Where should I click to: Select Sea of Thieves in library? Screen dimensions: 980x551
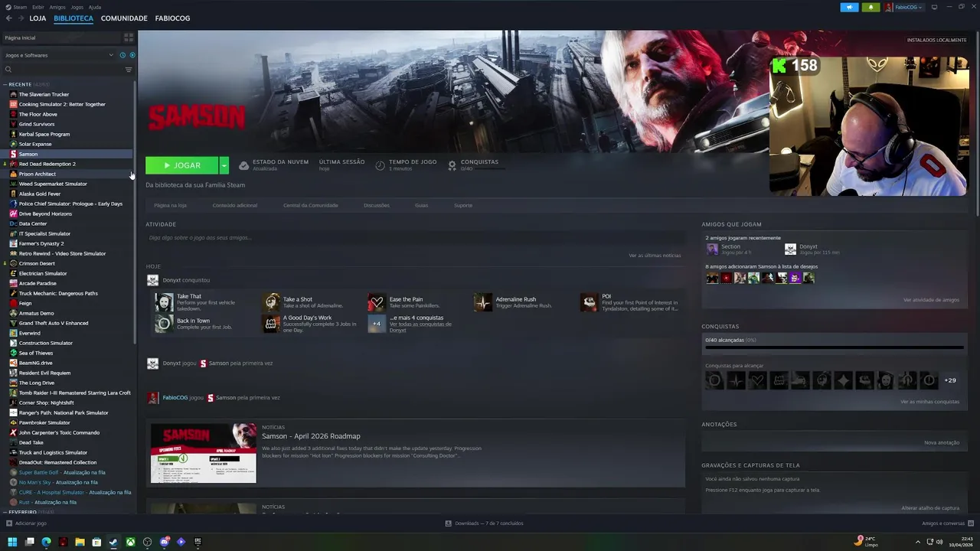(36, 353)
